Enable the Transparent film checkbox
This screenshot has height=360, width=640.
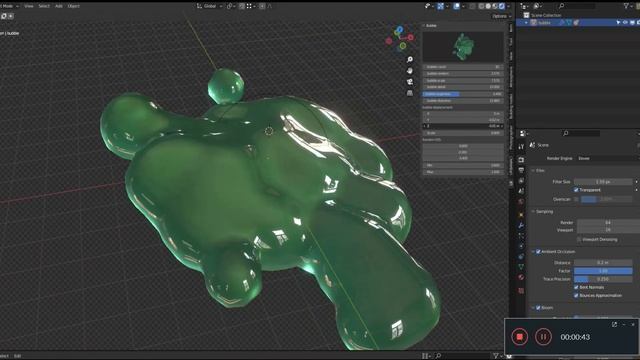point(576,190)
